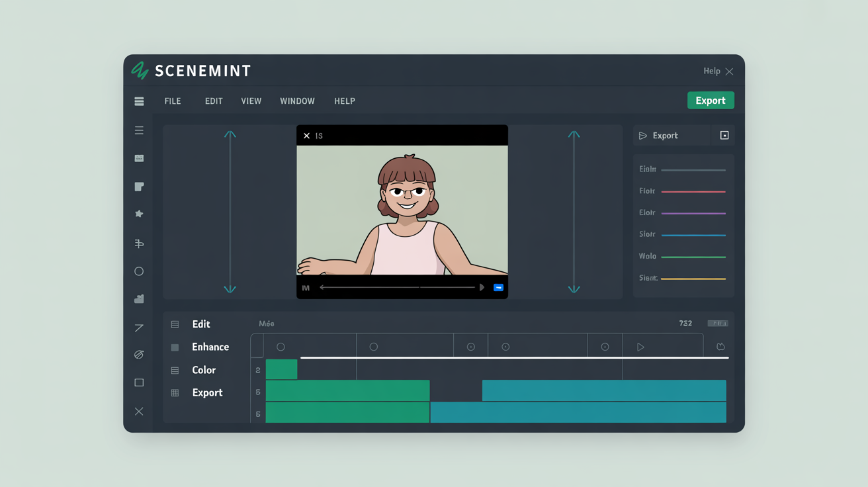Select the rectangle tool in sidebar
868x487 pixels.
[139, 382]
